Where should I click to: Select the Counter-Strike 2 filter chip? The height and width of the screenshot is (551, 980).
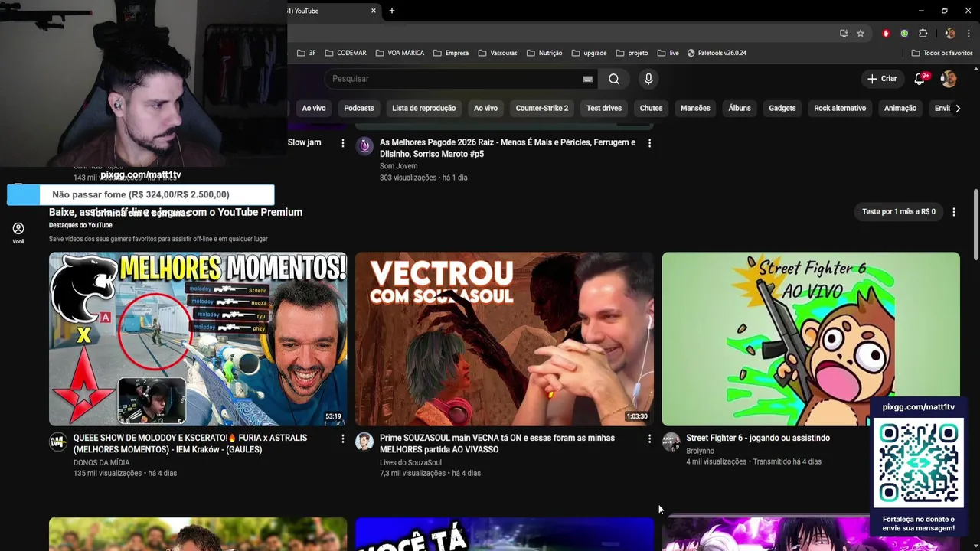(542, 108)
